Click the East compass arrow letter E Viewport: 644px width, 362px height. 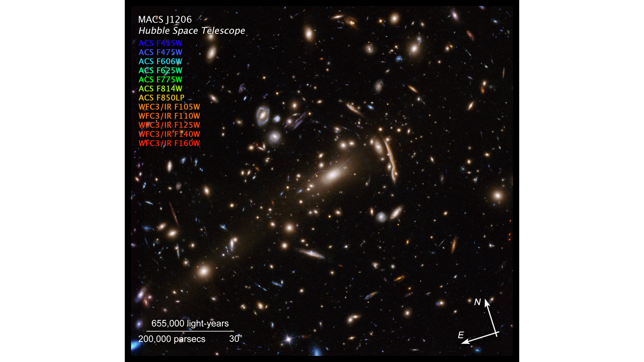461,335
